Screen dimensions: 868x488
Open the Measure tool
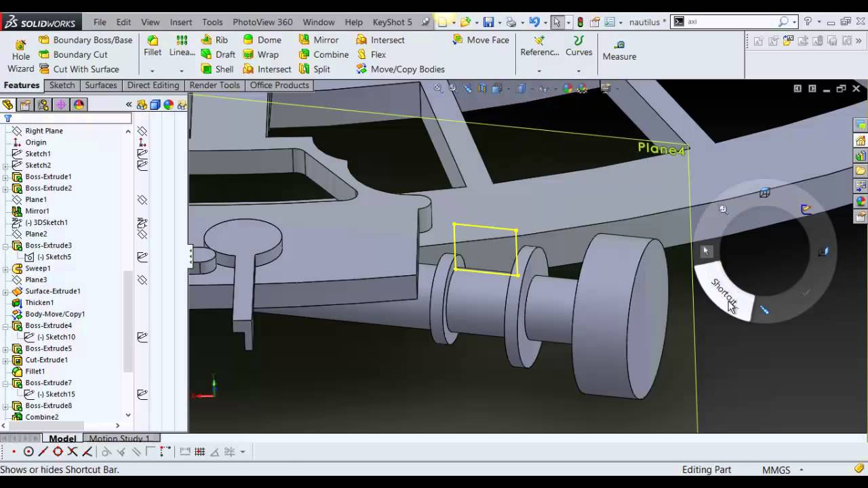(x=619, y=51)
